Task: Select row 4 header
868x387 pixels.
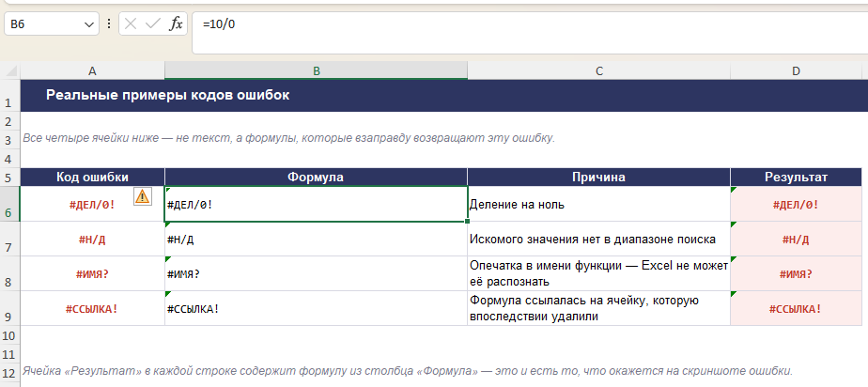Action: tap(10, 159)
